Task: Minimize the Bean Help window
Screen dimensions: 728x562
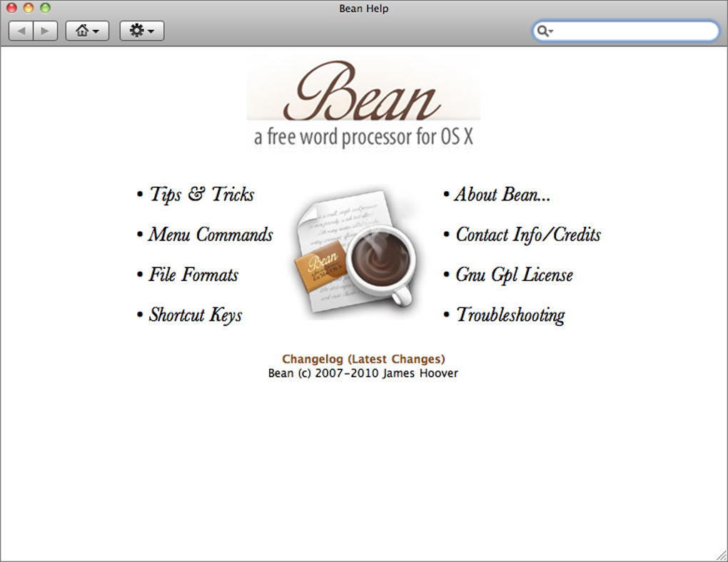Action: pyautogui.click(x=29, y=8)
